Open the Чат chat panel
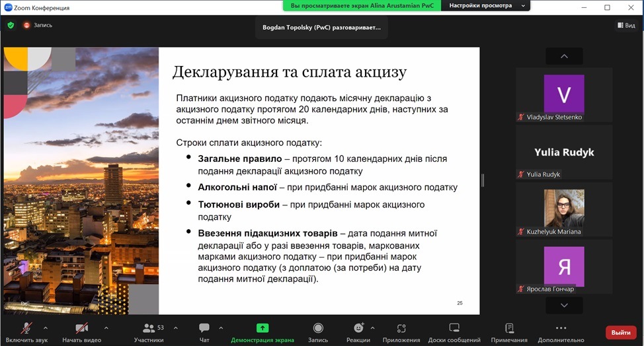The width and height of the screenshot is (644, 346). coord(204,333)
